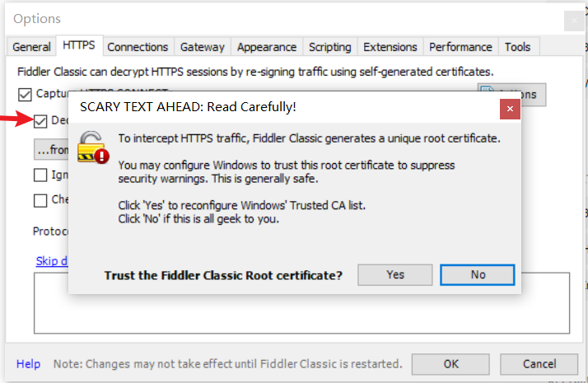Click the padlock warning icon in the dialog
588x383 pixels.
click(92, 145)
